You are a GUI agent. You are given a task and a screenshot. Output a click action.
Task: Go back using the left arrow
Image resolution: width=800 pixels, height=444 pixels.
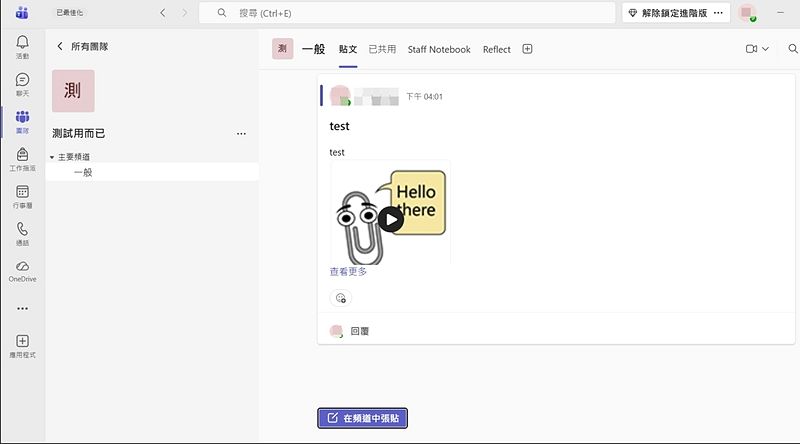click(x=163, y=13)
